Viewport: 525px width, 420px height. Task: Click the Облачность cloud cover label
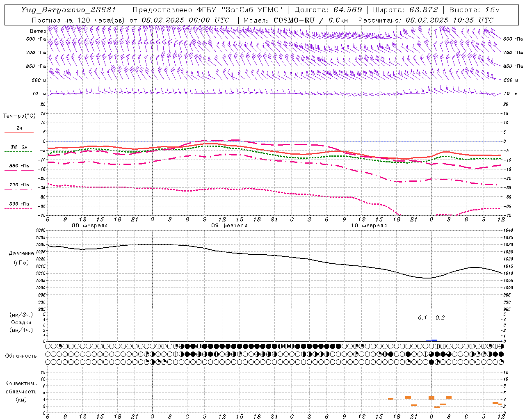(x=21, y=356)
